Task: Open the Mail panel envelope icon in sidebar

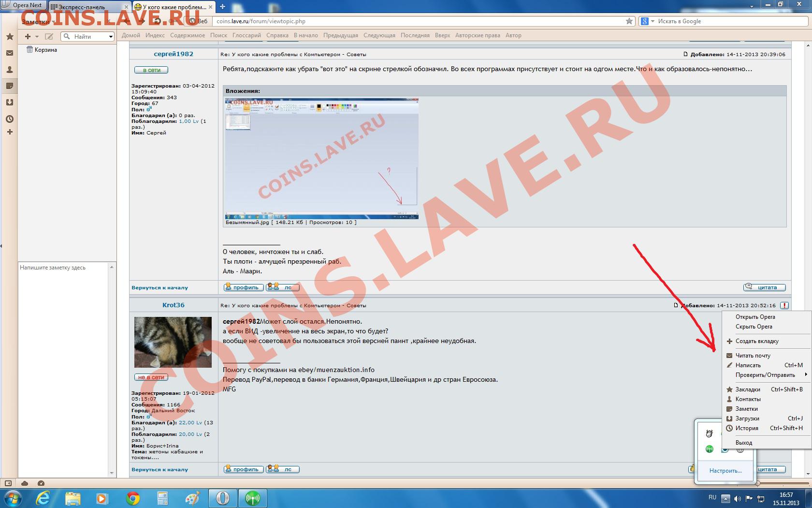Action: 9,53
